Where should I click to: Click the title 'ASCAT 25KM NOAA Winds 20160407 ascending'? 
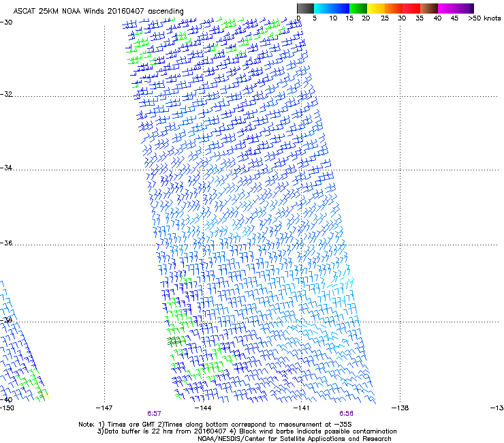(98, 12)
